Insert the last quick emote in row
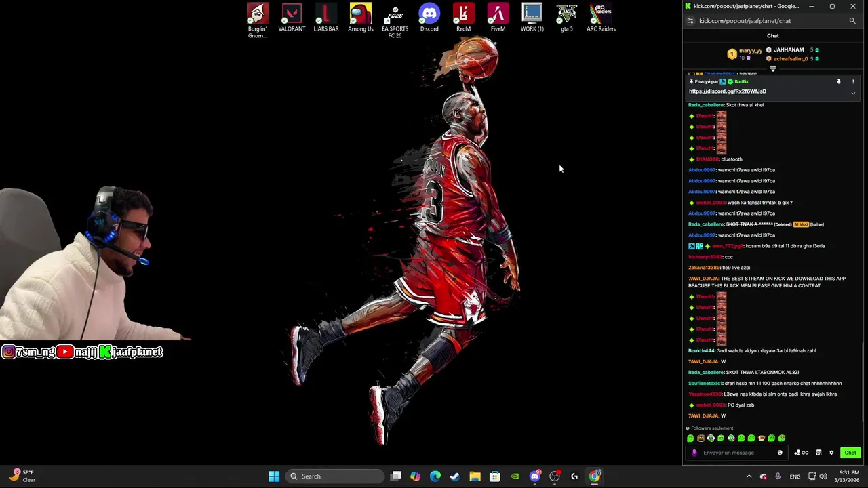The width and height of the screenshot is (868, 488). [782, 439]
